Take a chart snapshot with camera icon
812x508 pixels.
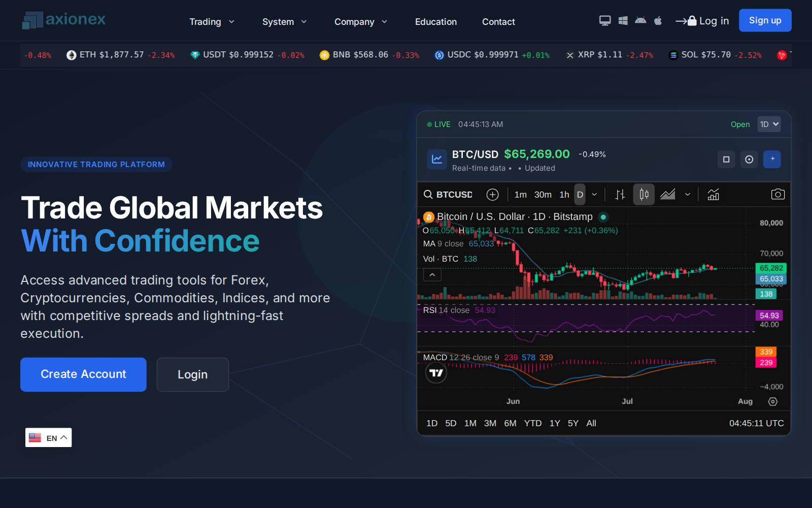pos(777,195)
